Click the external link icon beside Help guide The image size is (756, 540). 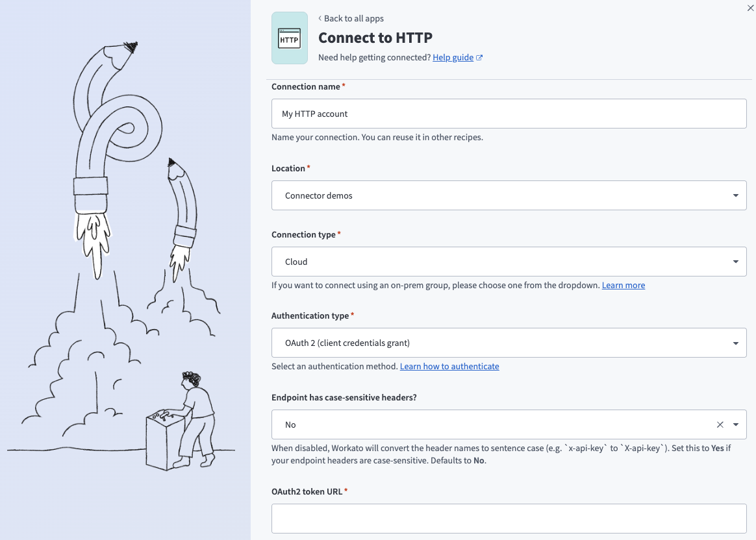coord(479,57)
